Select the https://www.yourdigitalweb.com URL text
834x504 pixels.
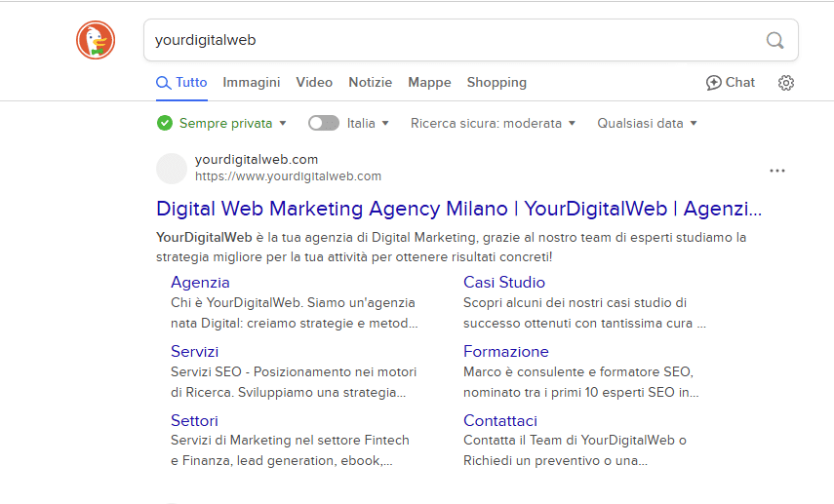pos(288,176)
